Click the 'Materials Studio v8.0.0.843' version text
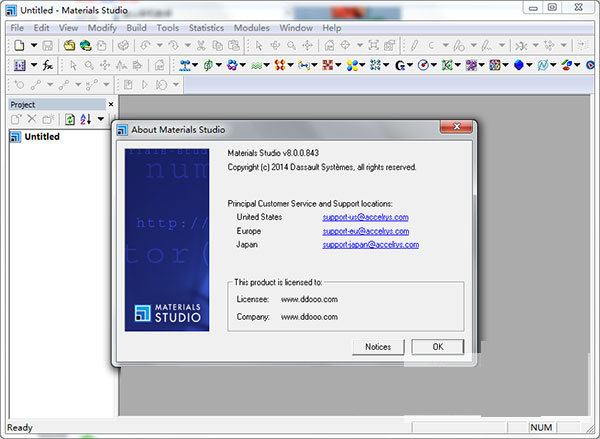 point(273,153)
